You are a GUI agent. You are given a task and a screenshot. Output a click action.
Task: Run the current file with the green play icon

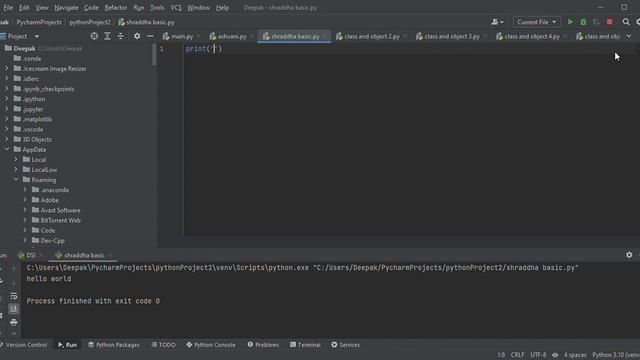[x=570, y=22]
